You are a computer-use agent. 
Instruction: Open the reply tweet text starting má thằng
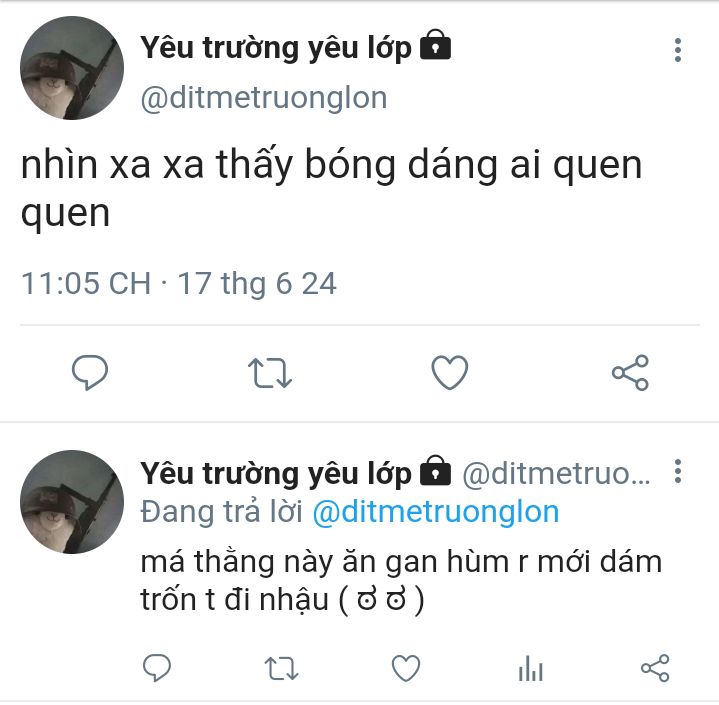click(x=401, y=580)
